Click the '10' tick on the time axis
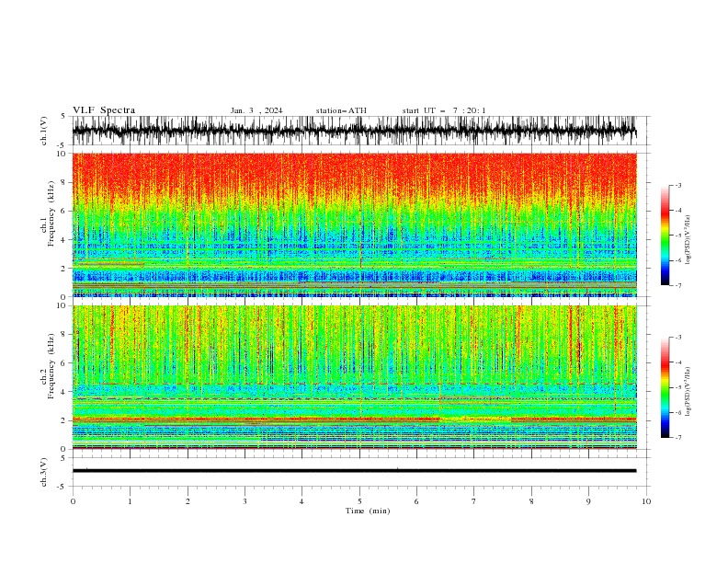The height and width of the screenshot is (563, 728). coord(646,501)
